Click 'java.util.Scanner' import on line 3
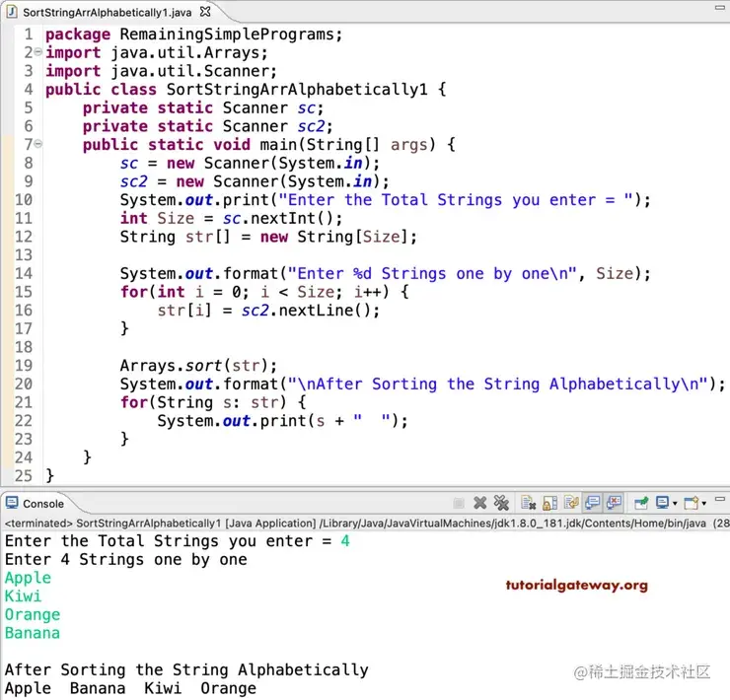 pos(189,71)
